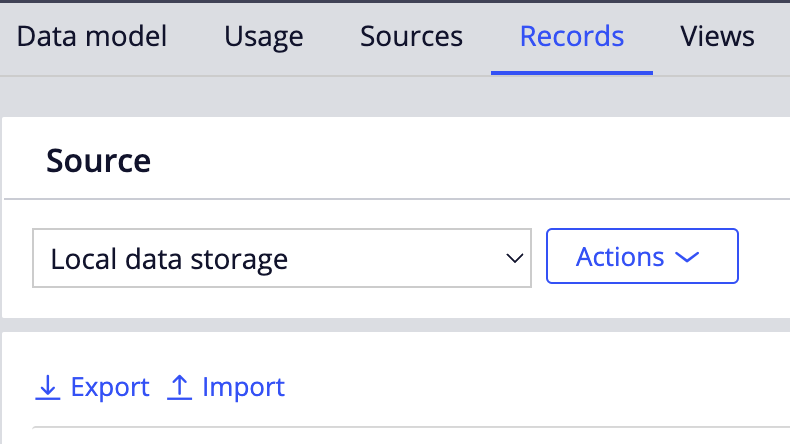Select the Local data storage text

pos(169,259)
